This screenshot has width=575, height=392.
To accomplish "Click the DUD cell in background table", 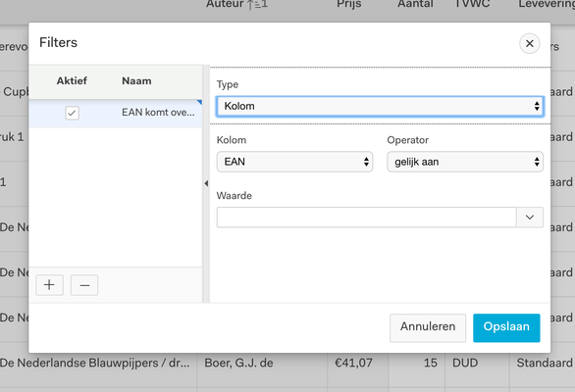I will [465, 363].
